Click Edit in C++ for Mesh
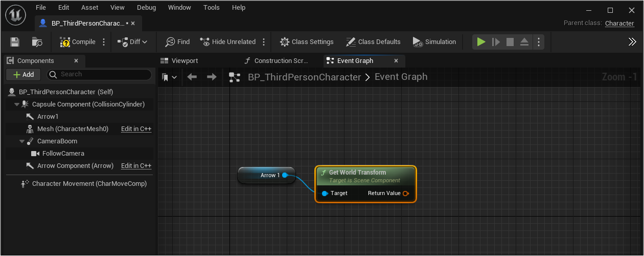The width and height of the screenshot is (644, 256). click(136, 129)
